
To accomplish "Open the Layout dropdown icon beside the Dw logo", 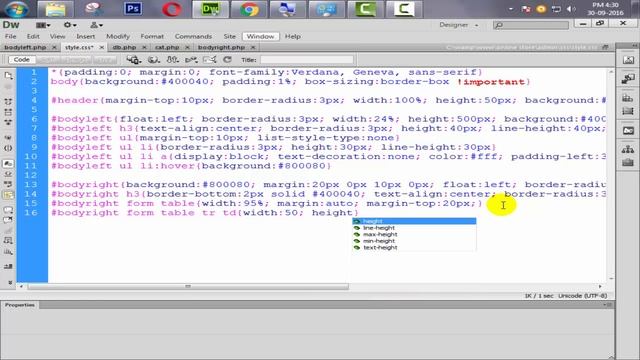I will click(x=43, y=25).
